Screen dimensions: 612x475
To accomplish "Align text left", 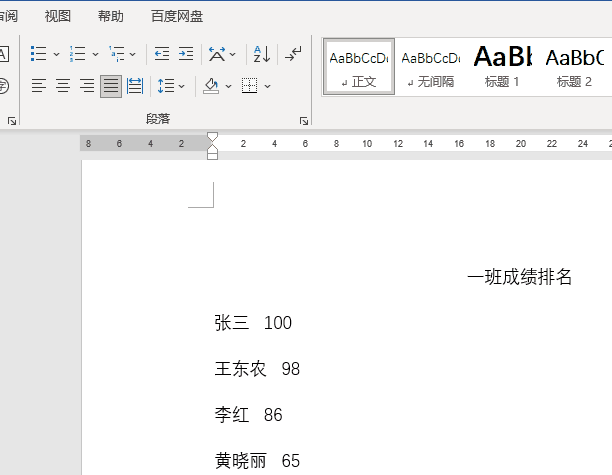I will (39, 85).
